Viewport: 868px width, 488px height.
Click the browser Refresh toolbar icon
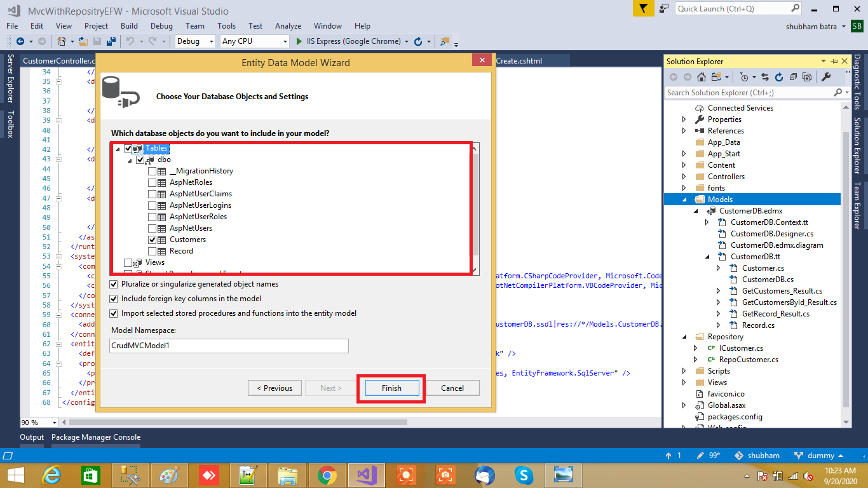coord(417,41)
